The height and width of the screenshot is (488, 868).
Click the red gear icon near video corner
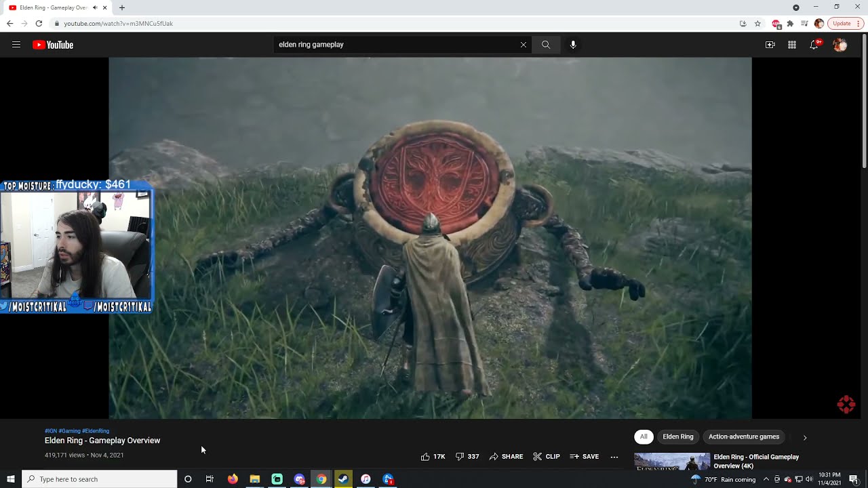[x=846, y=405]
